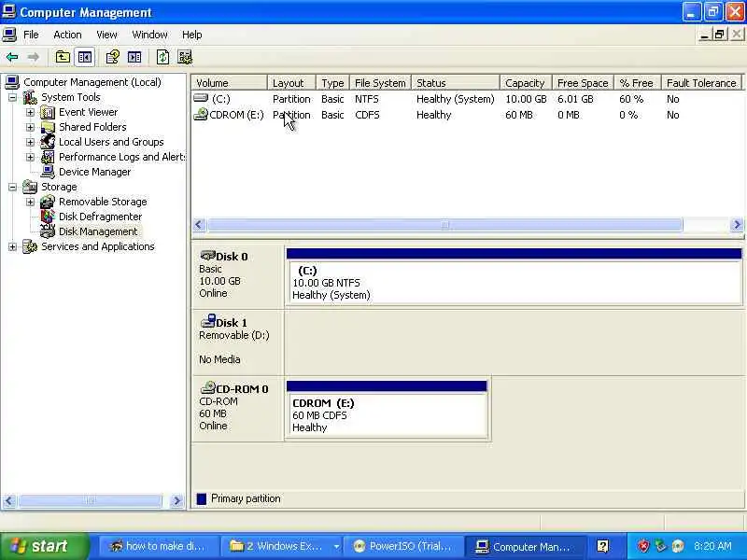The image size is (747, 560).
Task: Click the Start button
Action: [44, 546]
